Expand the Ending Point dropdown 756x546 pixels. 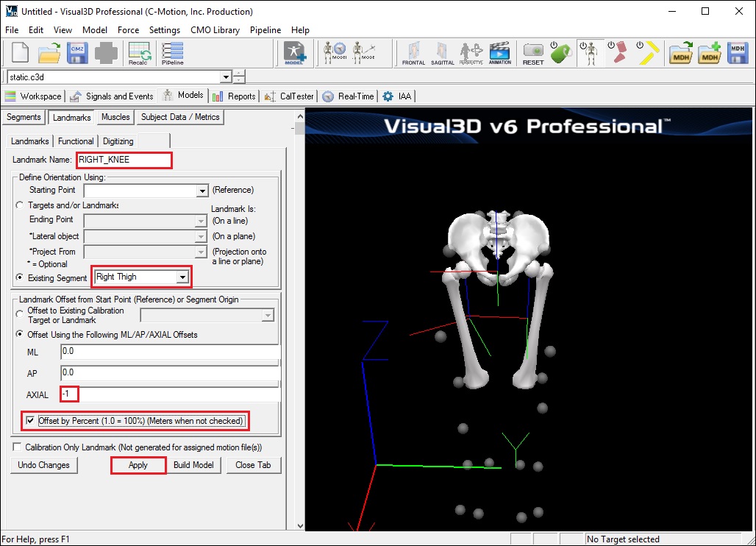[202, 221]
